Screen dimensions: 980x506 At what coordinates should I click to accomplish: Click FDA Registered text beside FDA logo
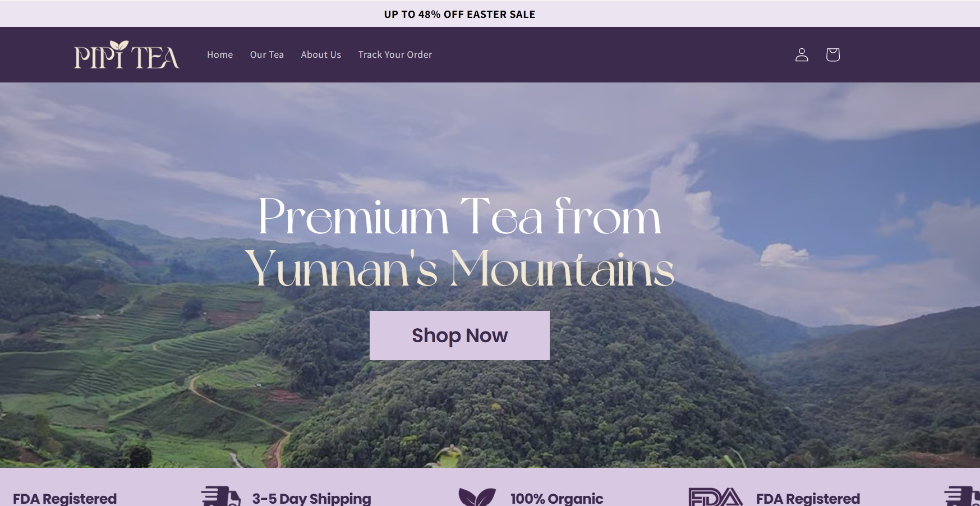pos(808,498)
